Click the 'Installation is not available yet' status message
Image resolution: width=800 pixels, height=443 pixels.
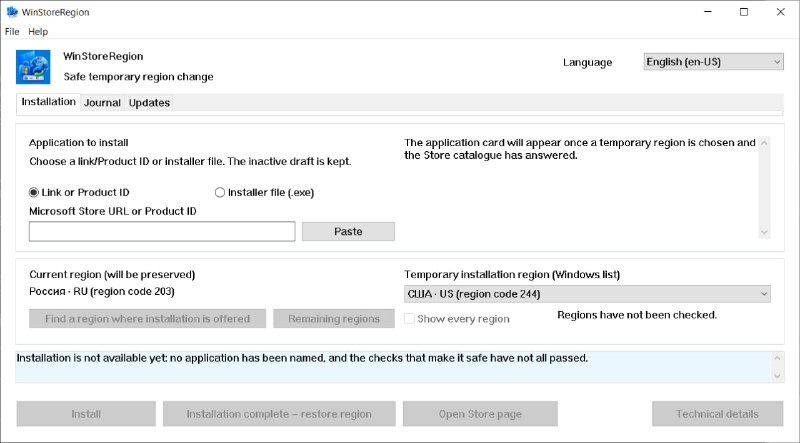pos(302,358)
